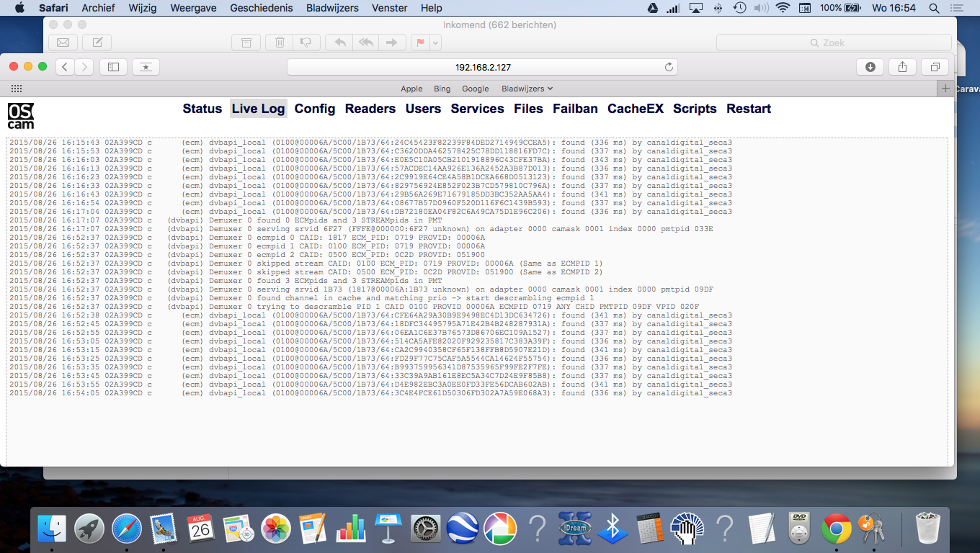
Task: Open the Wi-Fi status menu
Action: (783, 8)
